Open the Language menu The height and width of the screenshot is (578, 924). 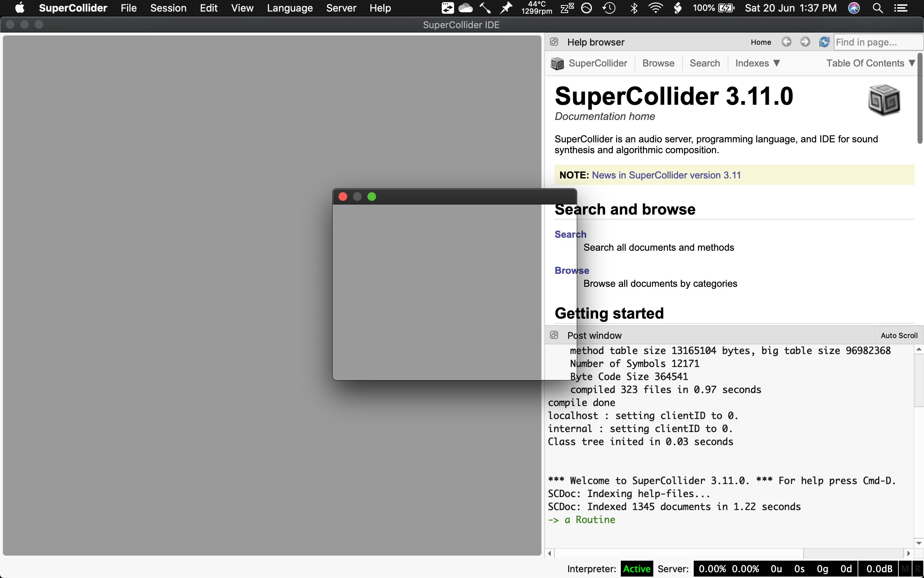point(290,8)
